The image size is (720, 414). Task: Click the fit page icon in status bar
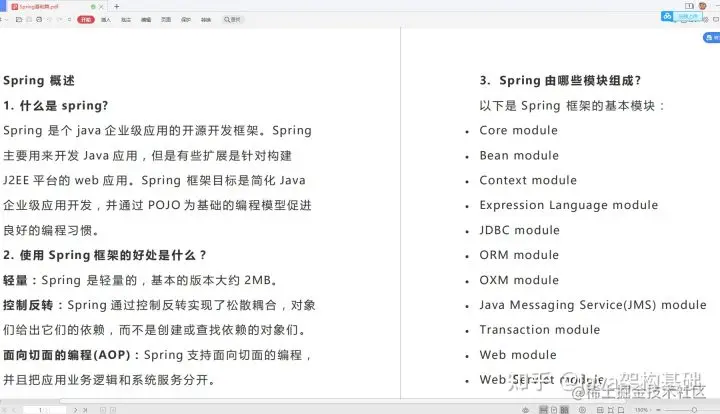(611, 410)
